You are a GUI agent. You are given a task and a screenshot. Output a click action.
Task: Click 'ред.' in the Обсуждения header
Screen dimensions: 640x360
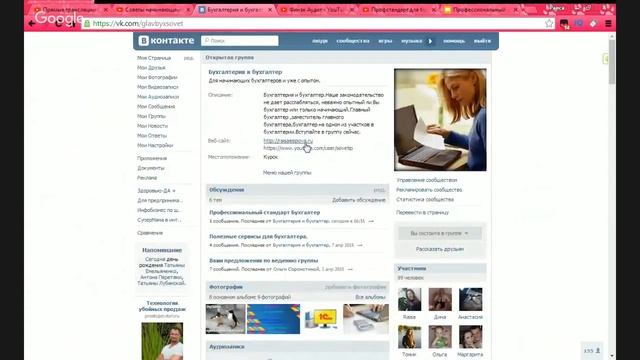[x=379, y=190]
